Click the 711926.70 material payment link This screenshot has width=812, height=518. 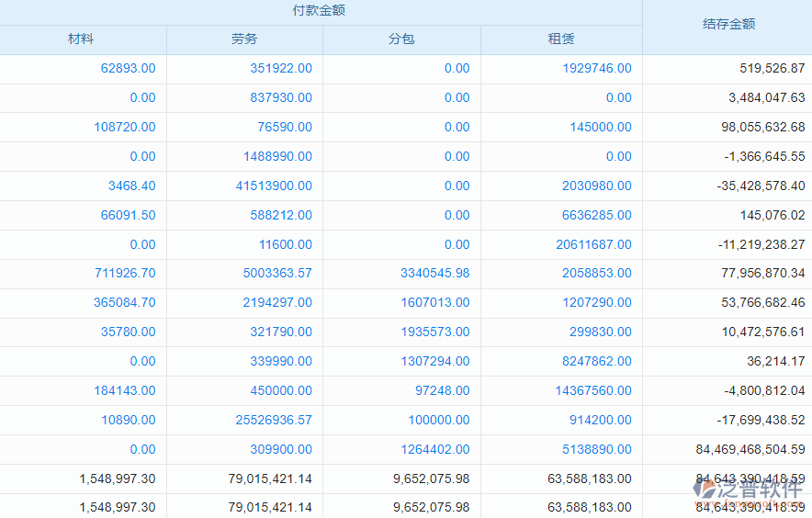125,274
